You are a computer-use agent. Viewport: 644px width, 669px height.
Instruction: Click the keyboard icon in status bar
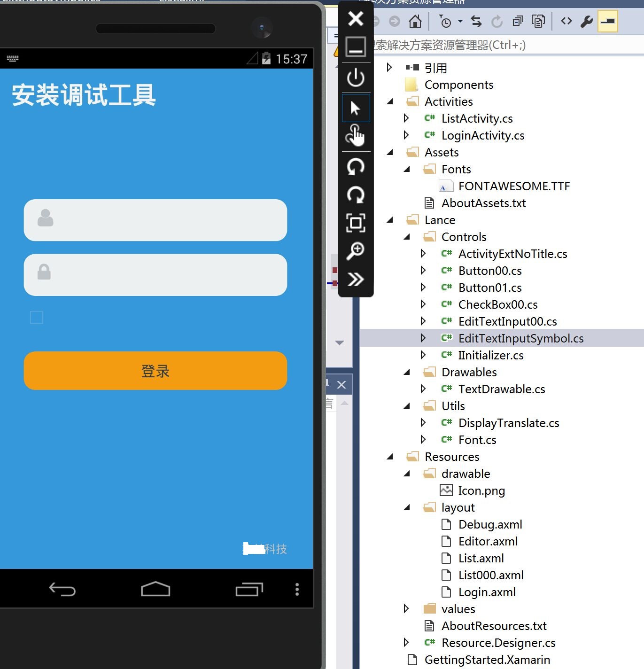(x=13, y=58)
